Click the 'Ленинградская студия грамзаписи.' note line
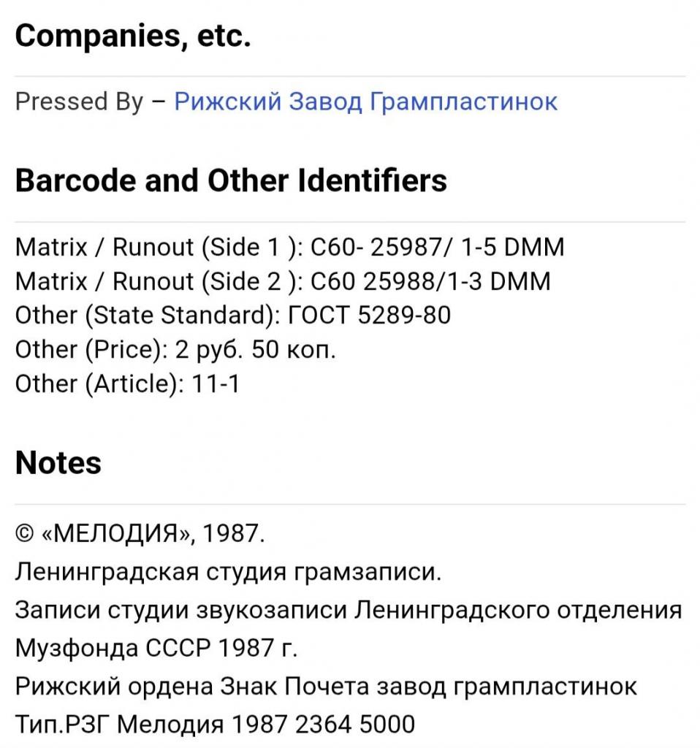 (228, 571)
